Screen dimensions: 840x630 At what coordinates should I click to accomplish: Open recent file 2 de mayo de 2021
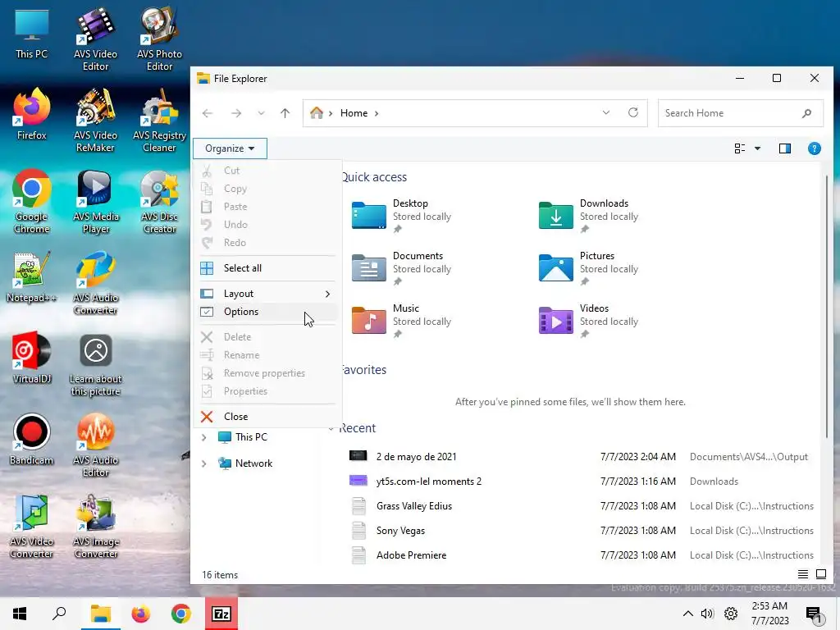coord(582,456)
